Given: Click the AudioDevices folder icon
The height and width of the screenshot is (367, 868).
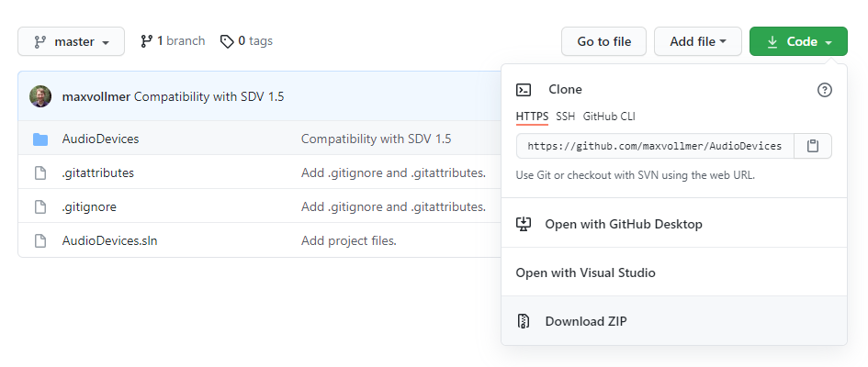Looking at the screenshot, I should tap(40, 139).
